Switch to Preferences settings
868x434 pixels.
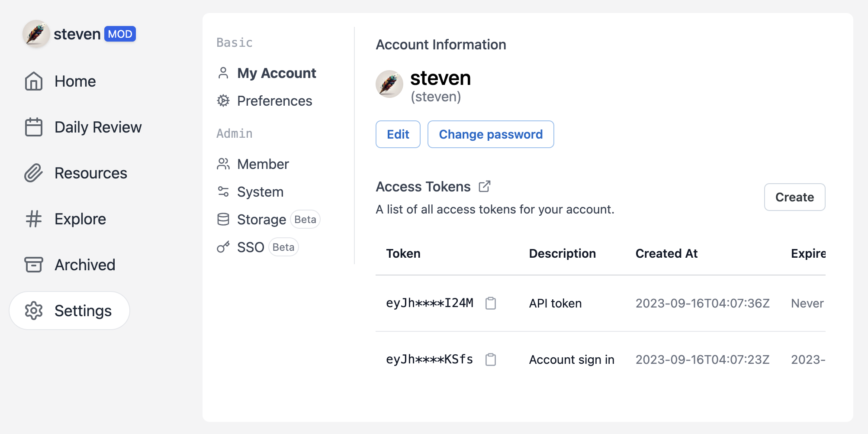274,101
